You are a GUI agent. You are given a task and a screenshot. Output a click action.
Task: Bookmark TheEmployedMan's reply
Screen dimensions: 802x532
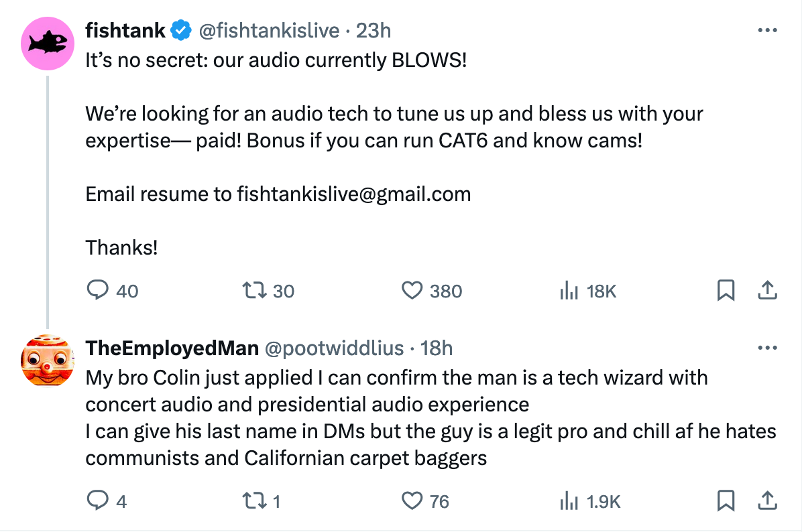(725, 501)
